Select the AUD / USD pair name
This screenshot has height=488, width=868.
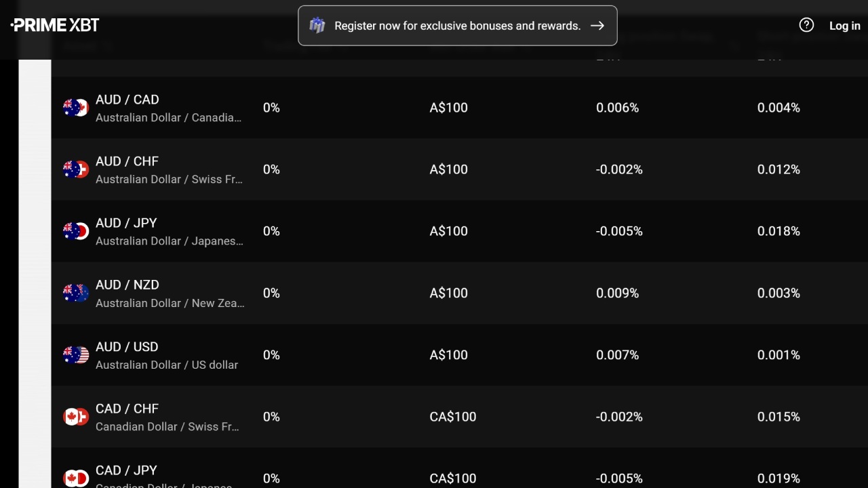pyautogui.click(x=127, y=347)
